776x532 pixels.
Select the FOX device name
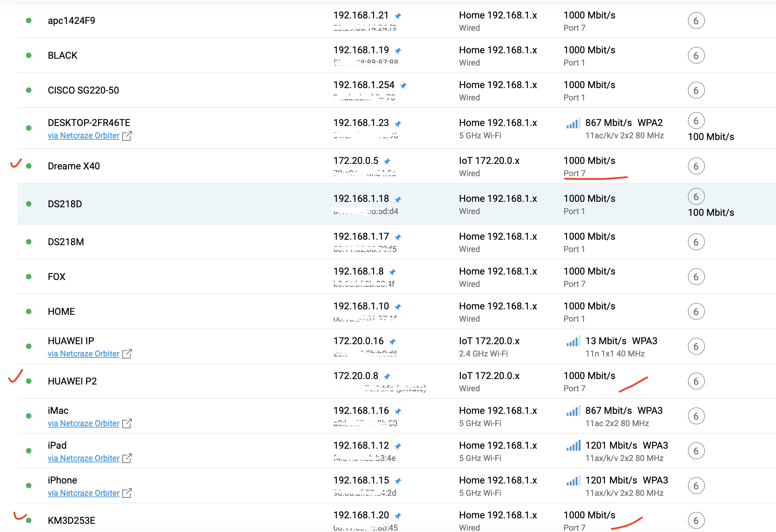[57, 277]
